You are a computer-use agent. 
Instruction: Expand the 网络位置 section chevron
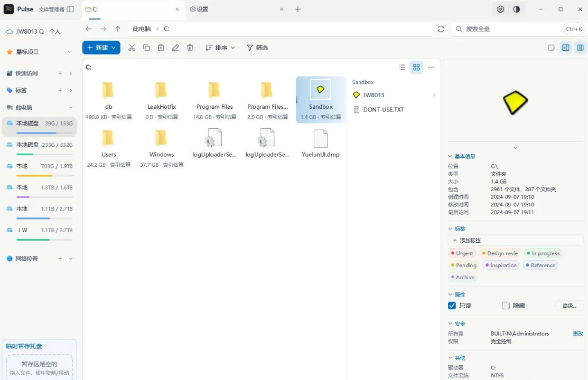70,259
